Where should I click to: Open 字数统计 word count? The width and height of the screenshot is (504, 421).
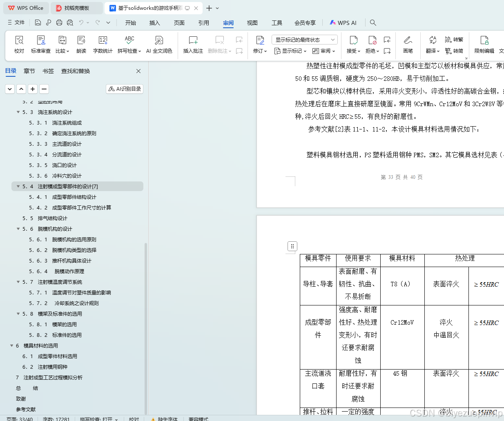[103, 45]
